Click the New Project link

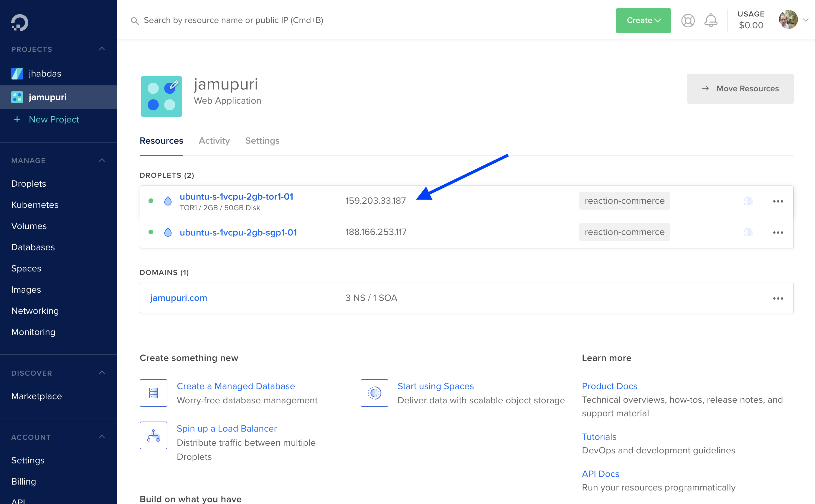(54, 119)
